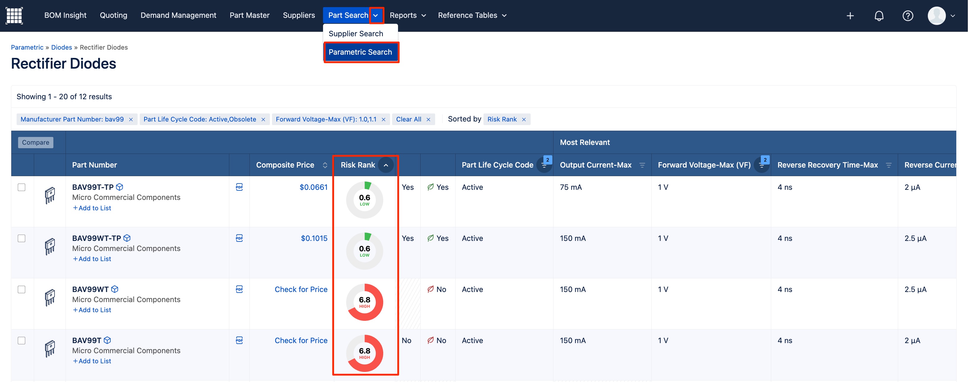Open PDF datasheet for BAV99T-TP
This screenshot has width=980, height=382.
tap(239, 187)
